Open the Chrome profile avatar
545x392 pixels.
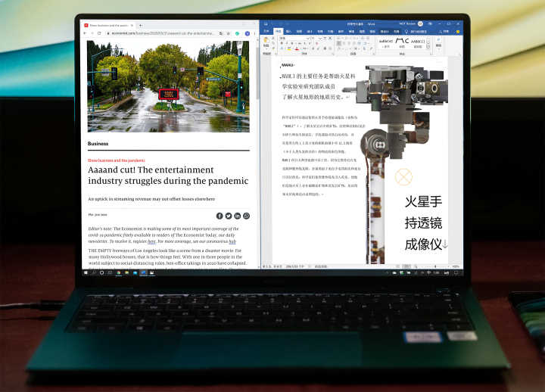tap(247, 33)
